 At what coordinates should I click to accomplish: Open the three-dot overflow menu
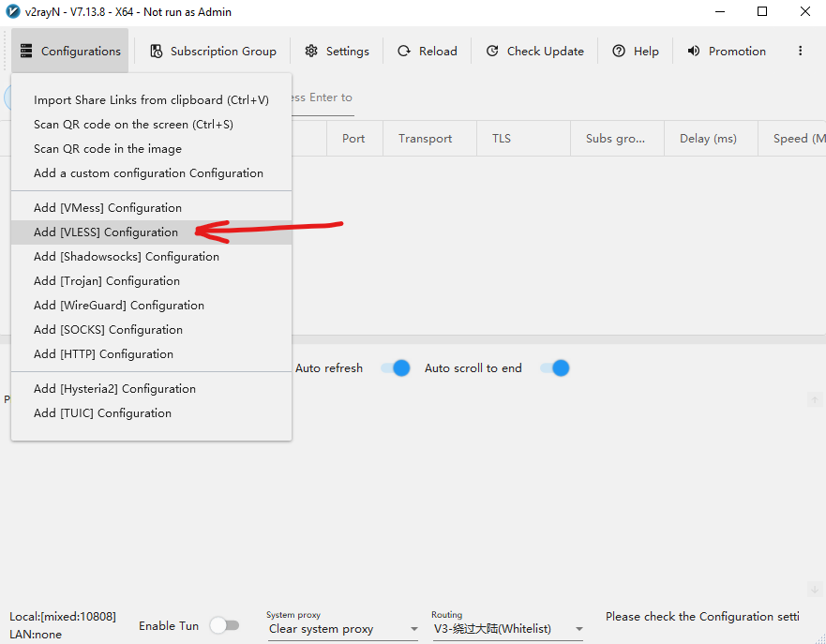800,52
